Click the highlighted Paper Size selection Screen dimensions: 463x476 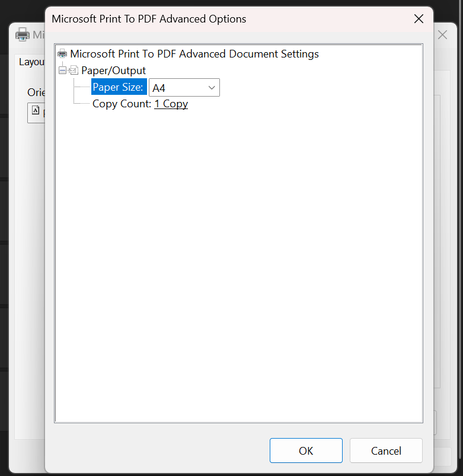click(x=119, y=87)
